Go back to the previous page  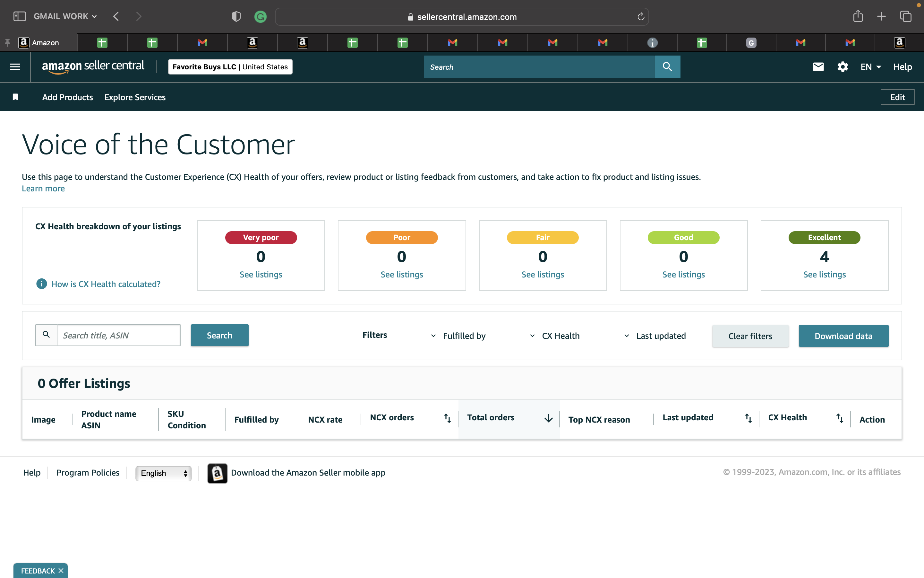(x=116, y=16)
